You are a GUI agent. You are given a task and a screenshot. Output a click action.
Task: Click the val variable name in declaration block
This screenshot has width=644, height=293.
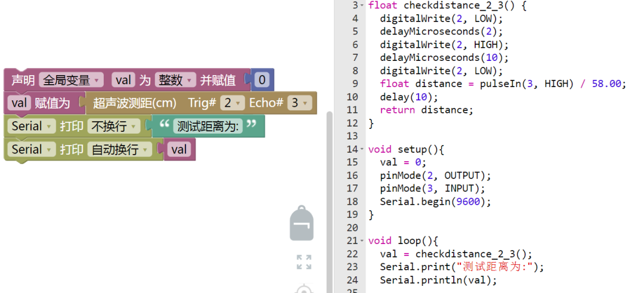(123, 80)
